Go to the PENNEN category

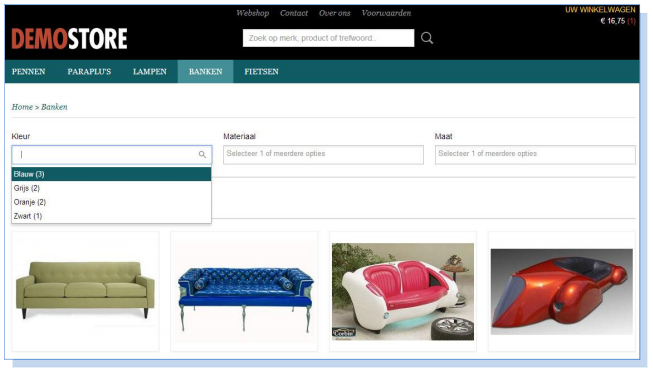[x=28, y=72]
